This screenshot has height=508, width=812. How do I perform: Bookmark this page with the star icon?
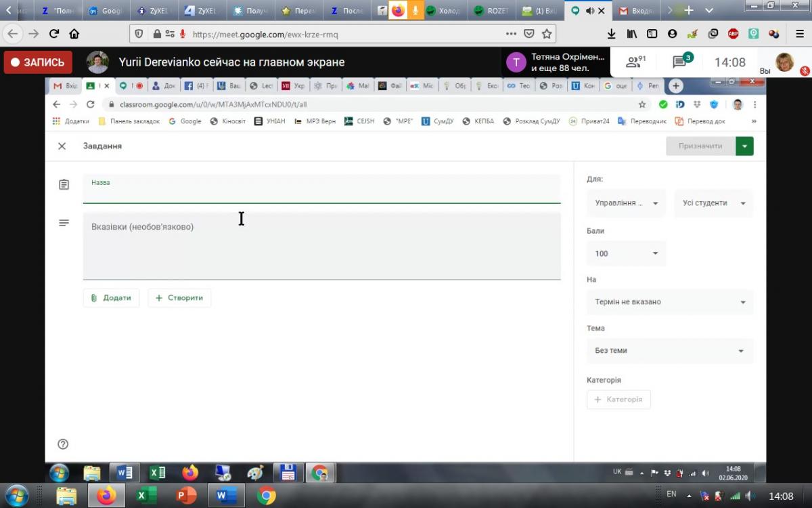click(547, 34)
